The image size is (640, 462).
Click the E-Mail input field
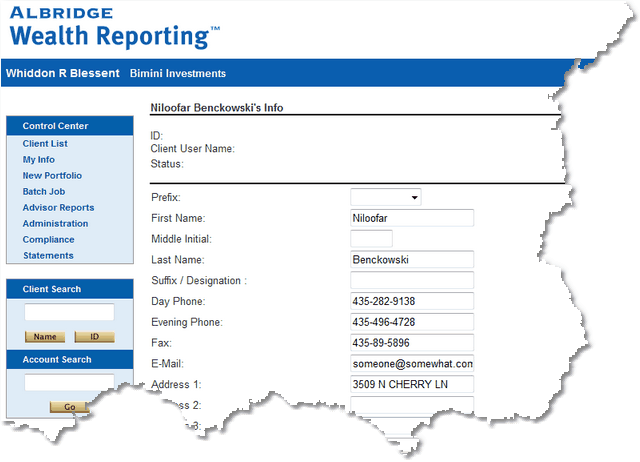(x=411, y=364)
